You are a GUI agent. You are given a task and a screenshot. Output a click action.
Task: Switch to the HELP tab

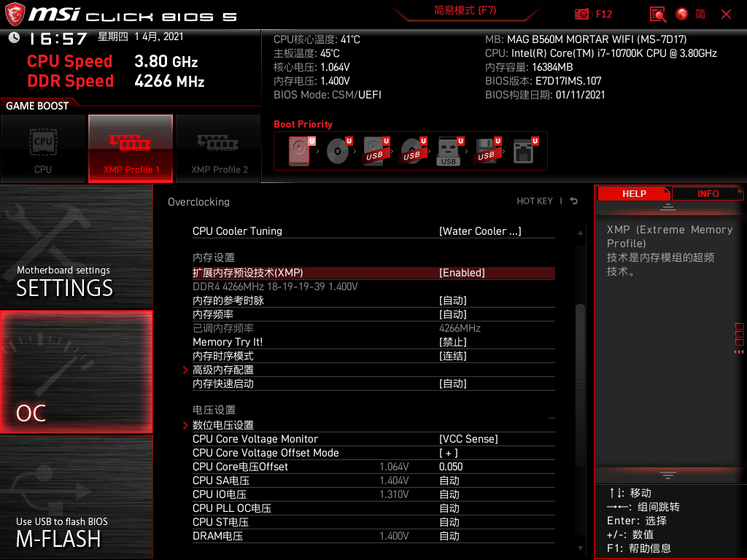click(634, 194)
